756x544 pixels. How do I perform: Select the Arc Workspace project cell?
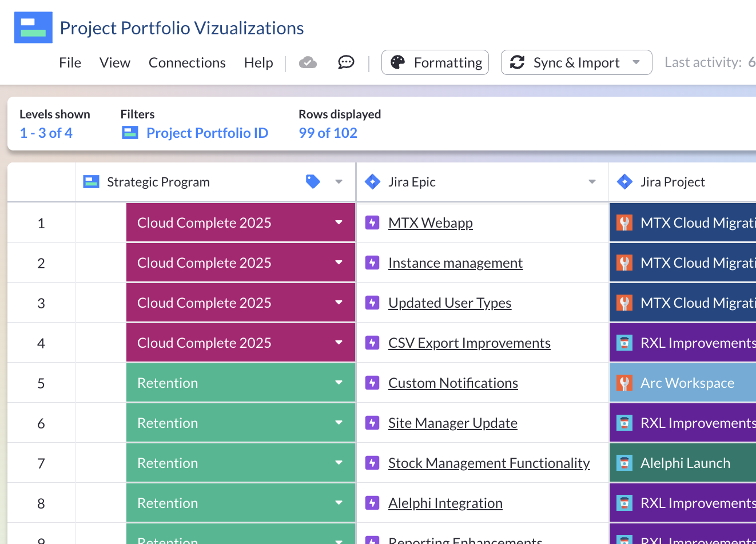[683, 383]
